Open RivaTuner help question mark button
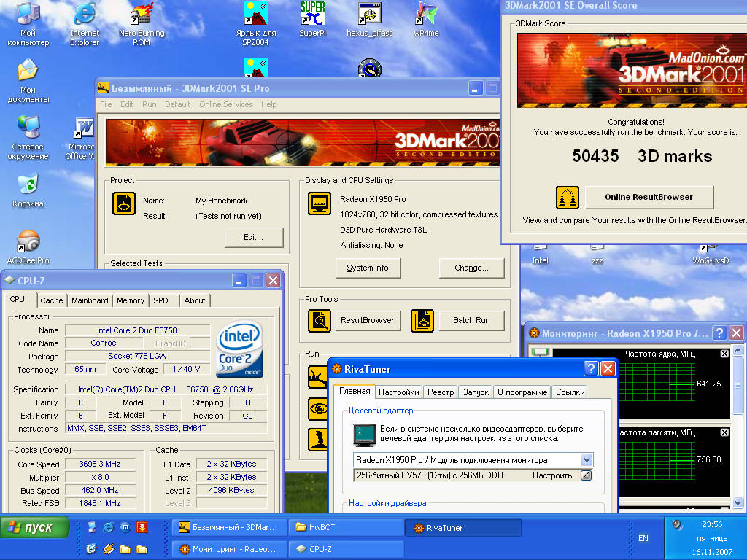 (x=590, y=368)
